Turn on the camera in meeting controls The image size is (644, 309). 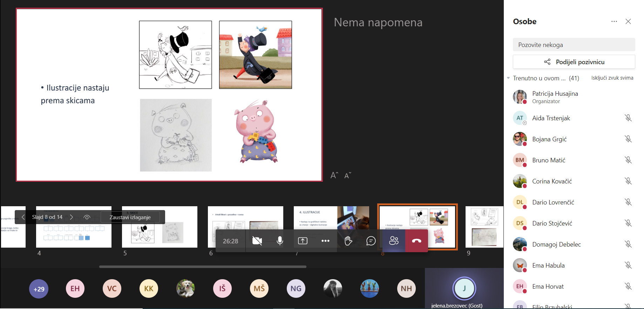(257, 241)
